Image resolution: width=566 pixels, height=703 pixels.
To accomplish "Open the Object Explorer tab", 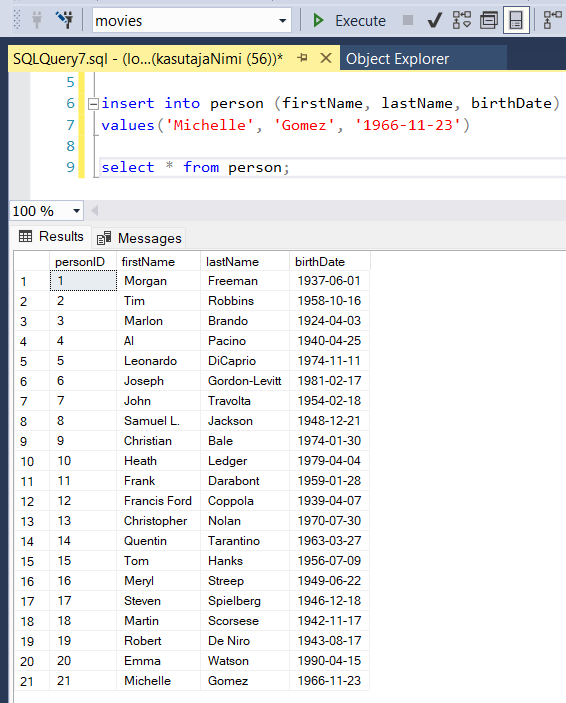I will point(397,59).
